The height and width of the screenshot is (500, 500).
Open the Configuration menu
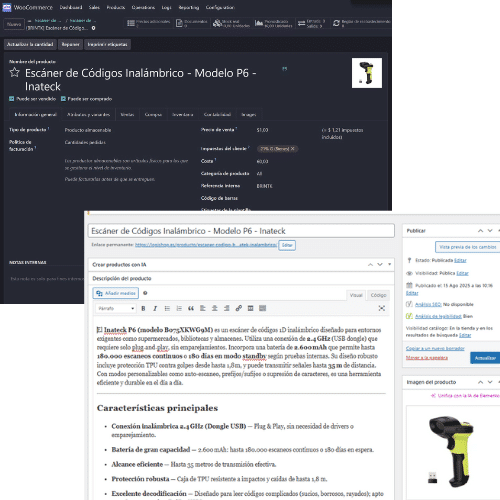click(220, 7)
